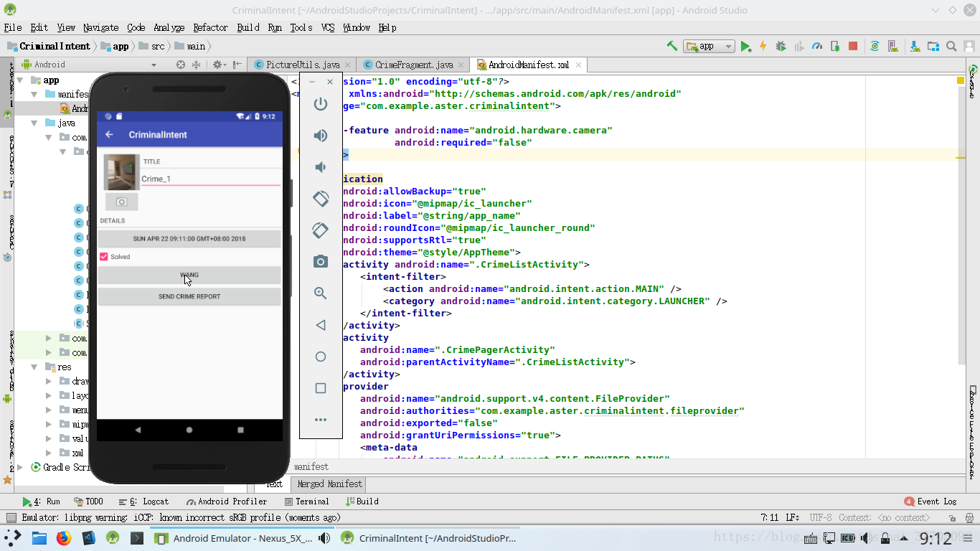Image resolution: width=980 pixels, height=551 pixels.
Task: Toggle the Solved checkbox in emulator
Action: [x=103, y=257]
